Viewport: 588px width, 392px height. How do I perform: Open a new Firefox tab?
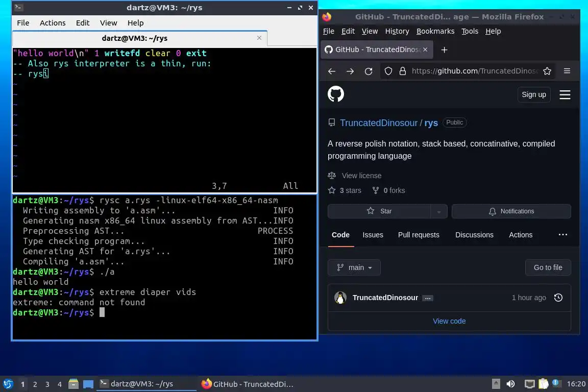coord(445,50)
